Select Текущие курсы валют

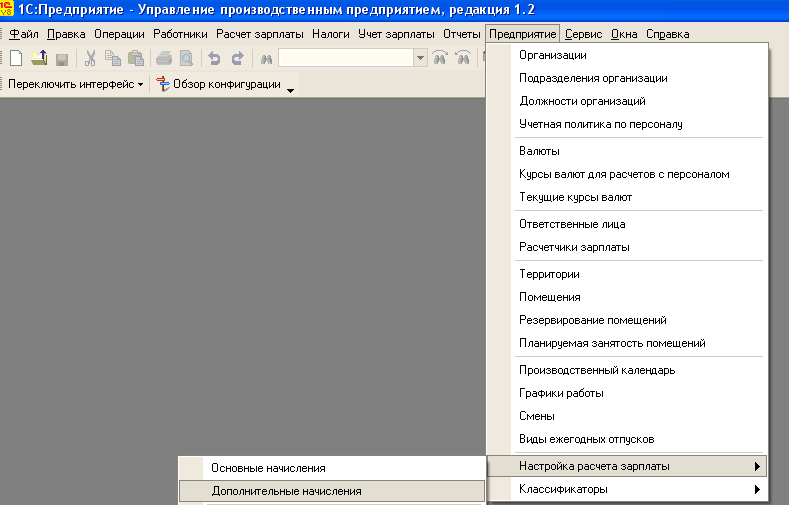point(627,197)
